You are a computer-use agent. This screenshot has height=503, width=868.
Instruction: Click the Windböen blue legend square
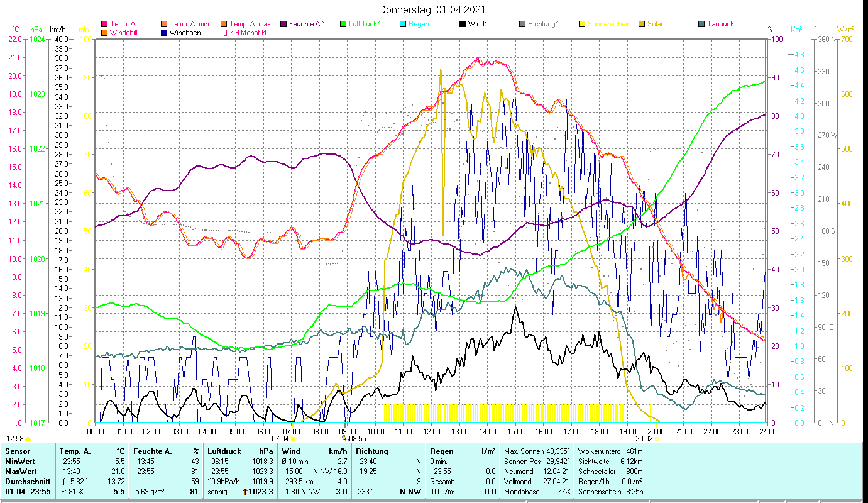point(163,33)
